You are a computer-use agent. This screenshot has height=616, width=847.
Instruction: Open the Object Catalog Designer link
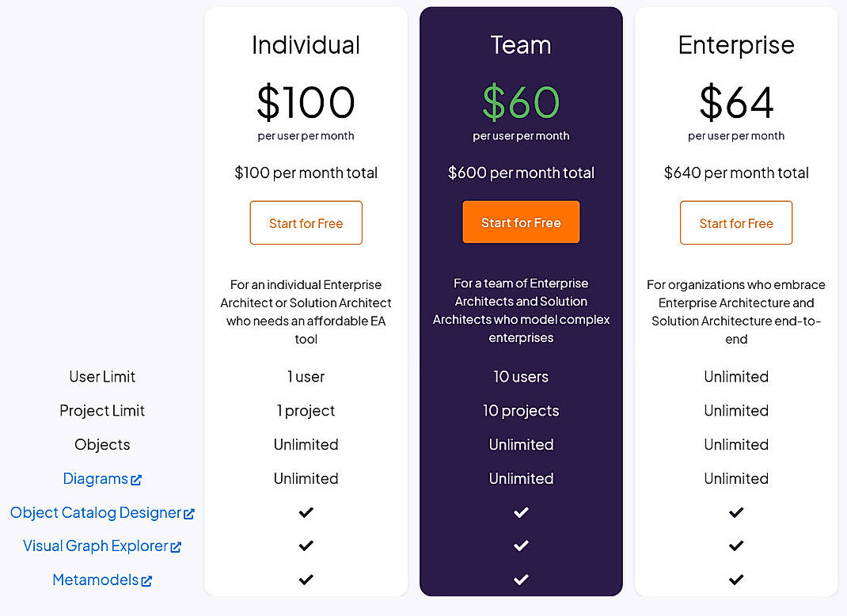coord(95,512)
